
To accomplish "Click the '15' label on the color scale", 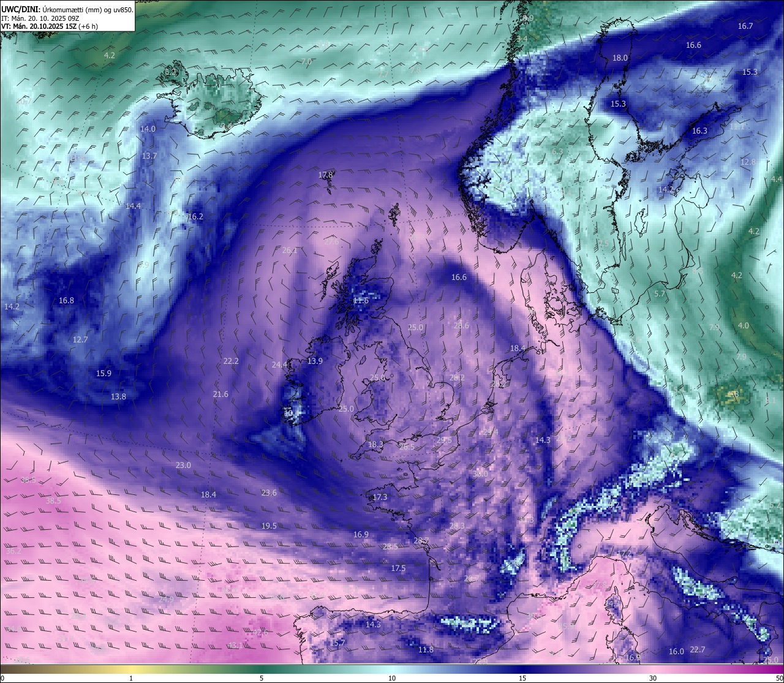I will pos(522,678).
